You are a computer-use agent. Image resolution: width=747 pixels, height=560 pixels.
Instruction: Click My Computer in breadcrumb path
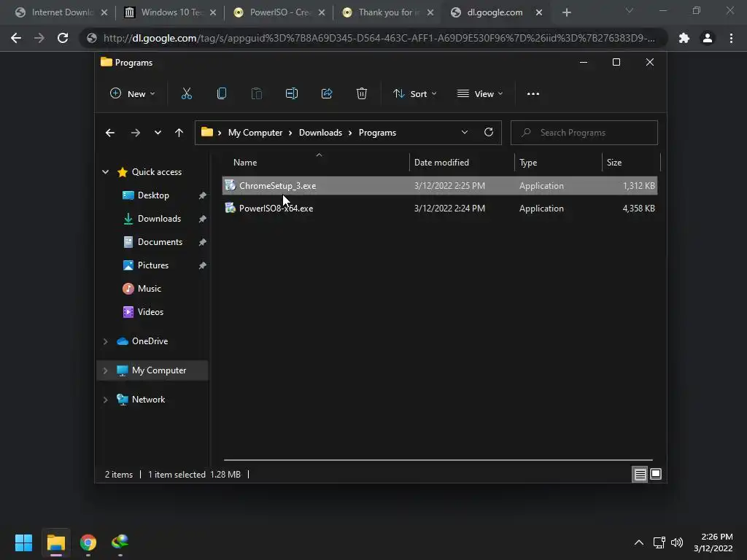pos(255,133)
